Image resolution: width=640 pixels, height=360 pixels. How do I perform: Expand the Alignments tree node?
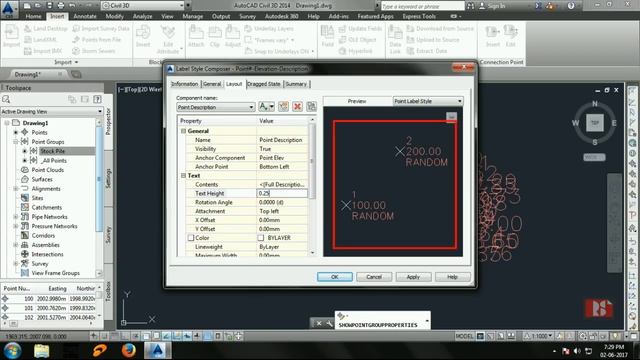click(x=16, y=189)
